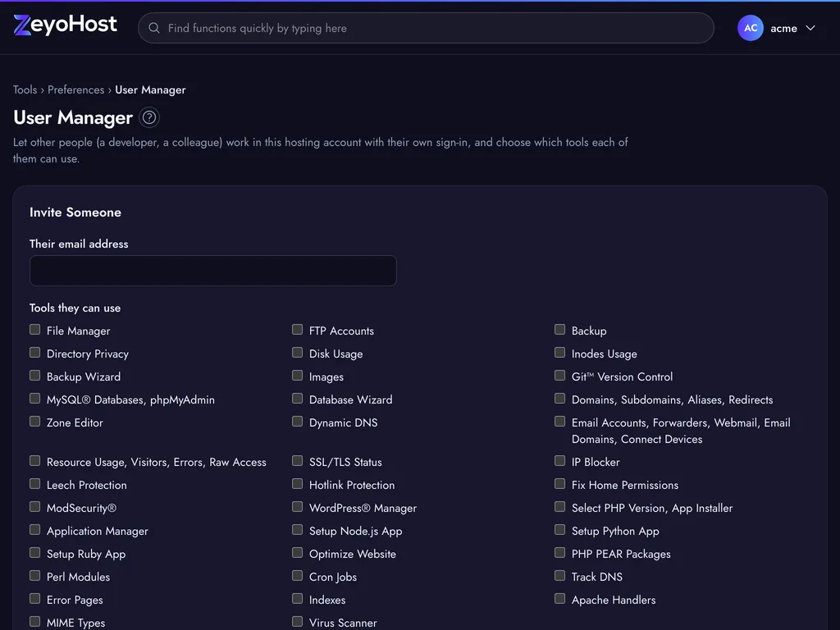Go to Tools breadcrumb
The height and width of the screenshot is (630, 840).
pyautogui.click(x=25, y=89)
